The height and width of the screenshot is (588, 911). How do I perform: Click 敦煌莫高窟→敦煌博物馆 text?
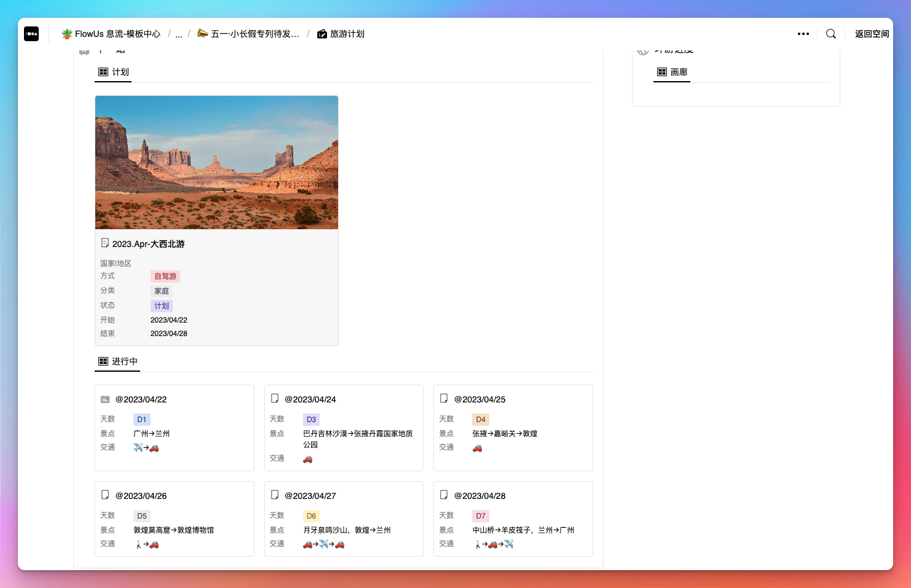tap(174, 530)
